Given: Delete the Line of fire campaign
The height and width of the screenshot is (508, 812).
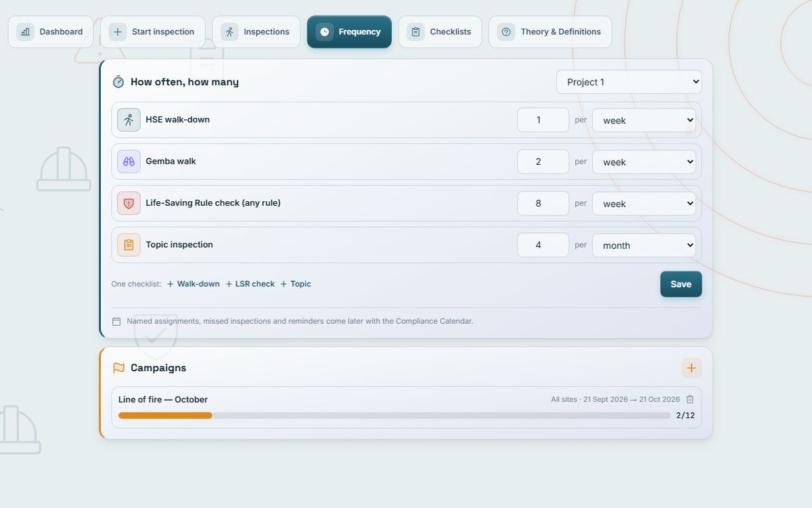Looking at the screenshot, I should (690, 400).
